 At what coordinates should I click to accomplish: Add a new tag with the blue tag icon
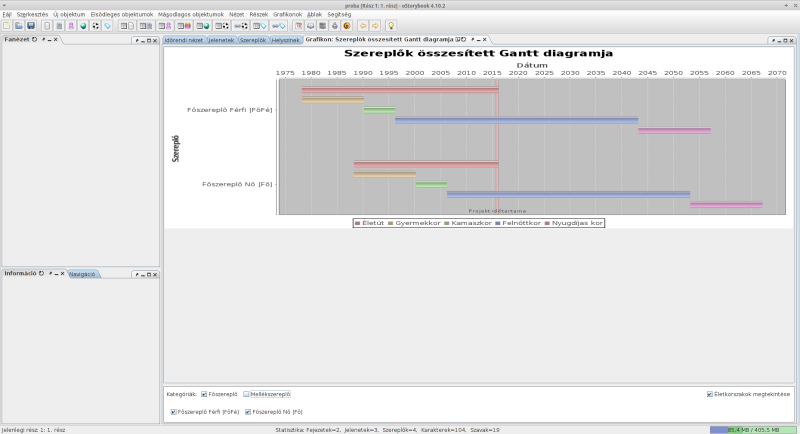[x=107, y=25]
